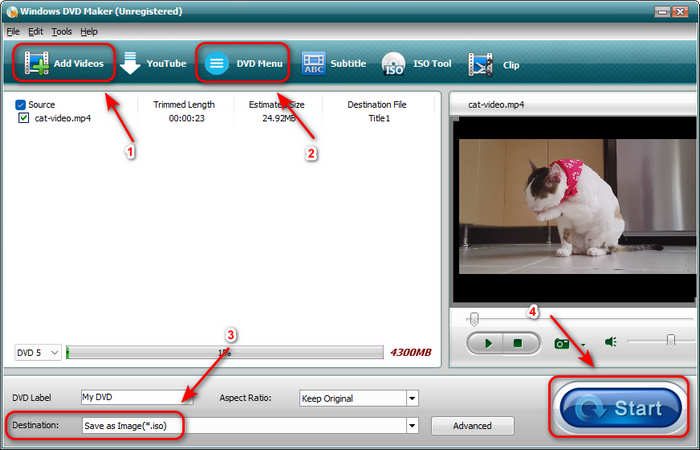700x450 pixels.
Task: Open the Destination dropdown arrow
Action: (x=412, y=426)
